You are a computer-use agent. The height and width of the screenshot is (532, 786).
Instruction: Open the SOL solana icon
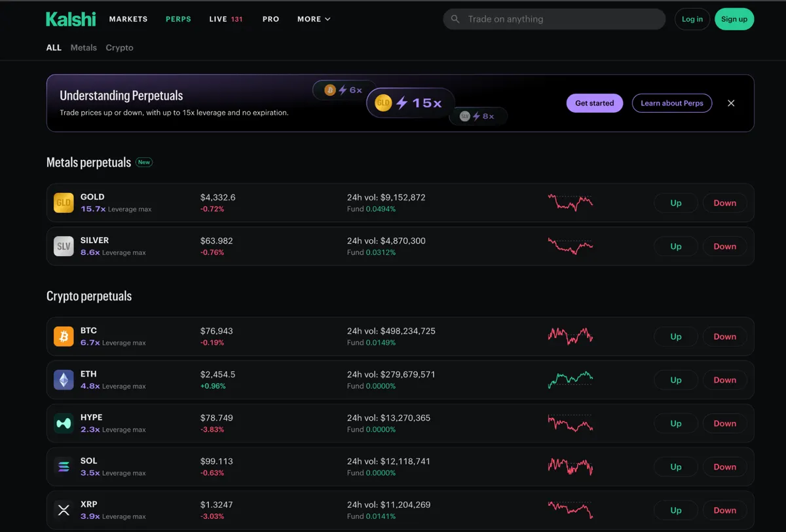pos(64,467)
